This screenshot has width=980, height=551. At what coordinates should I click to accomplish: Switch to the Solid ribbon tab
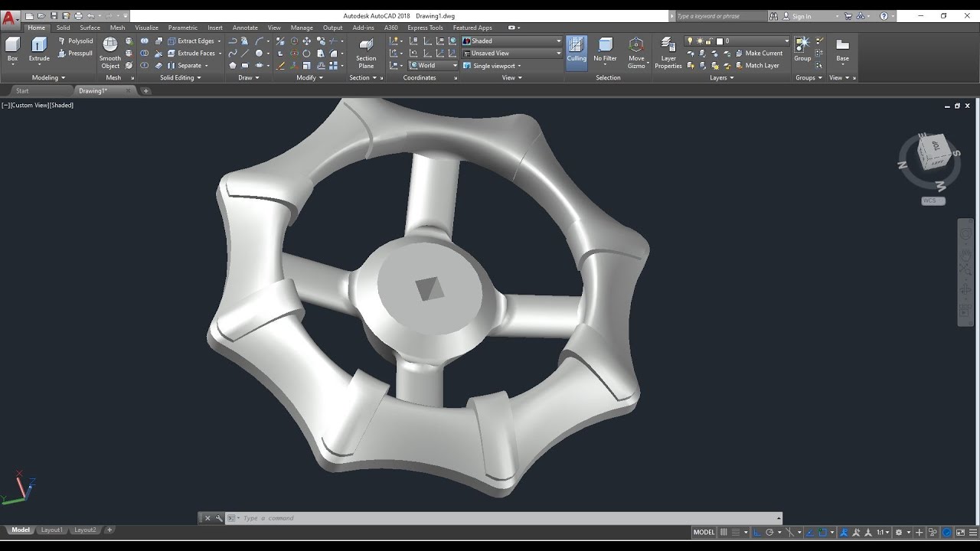pyautogui.click(x=63, y=28)
